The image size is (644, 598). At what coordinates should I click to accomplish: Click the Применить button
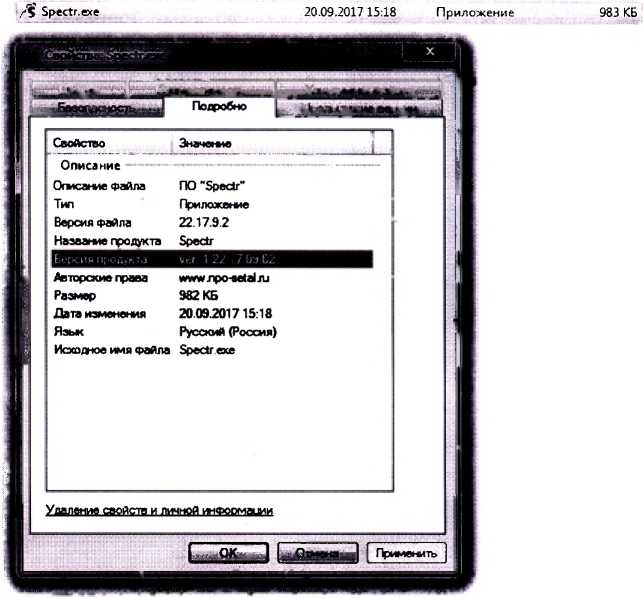point(406,553)
